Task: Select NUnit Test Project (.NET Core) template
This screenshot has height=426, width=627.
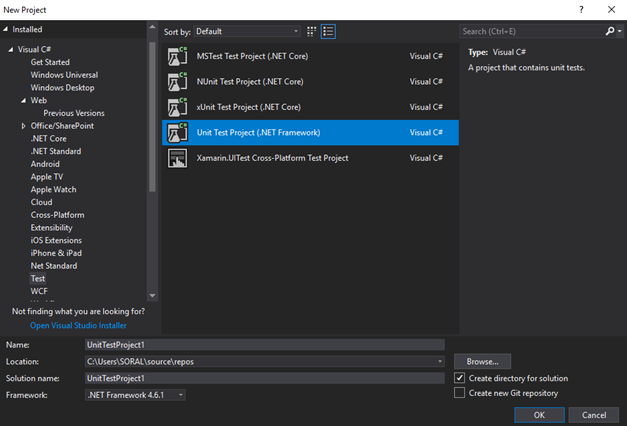Action: point(310,82)
